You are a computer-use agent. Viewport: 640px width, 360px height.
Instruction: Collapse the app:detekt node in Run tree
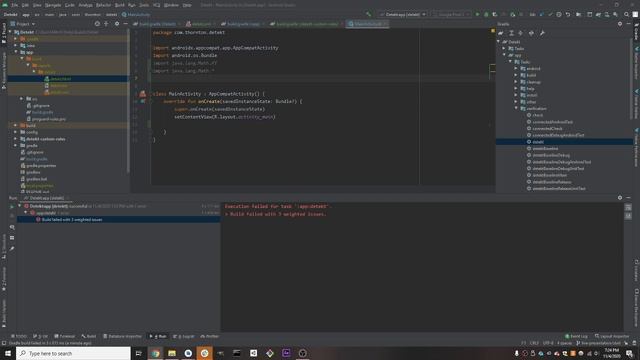click(26, 213)
